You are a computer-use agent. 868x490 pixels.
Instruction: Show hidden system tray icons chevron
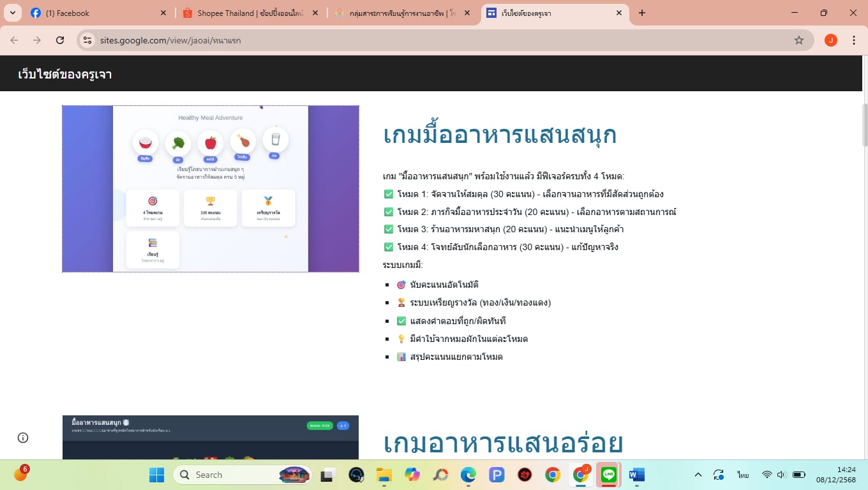pyautogui.click(x=698, y=475)
